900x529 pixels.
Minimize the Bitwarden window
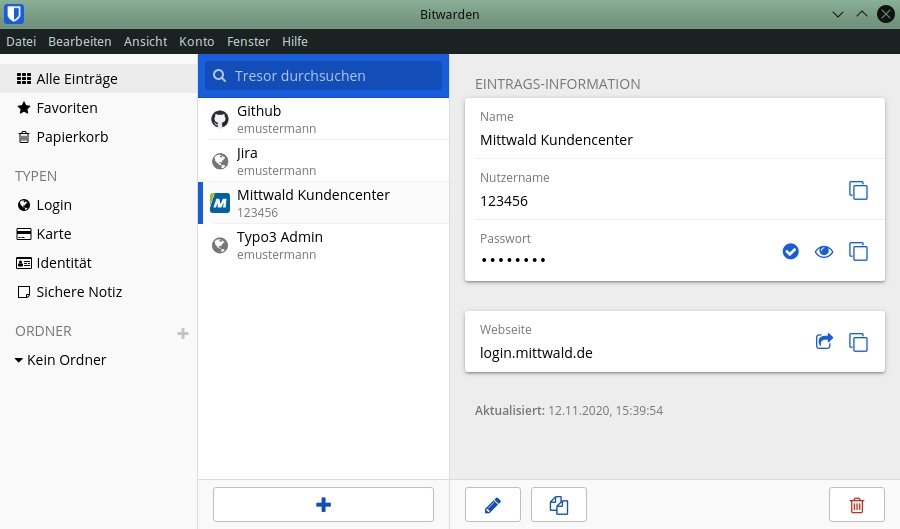(x=838, y=14)
